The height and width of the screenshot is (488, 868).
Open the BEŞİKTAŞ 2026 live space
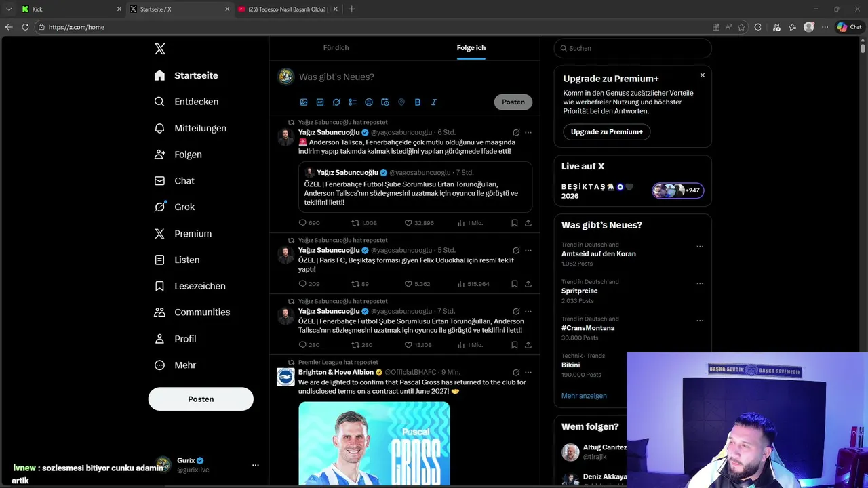click(633, 191)
